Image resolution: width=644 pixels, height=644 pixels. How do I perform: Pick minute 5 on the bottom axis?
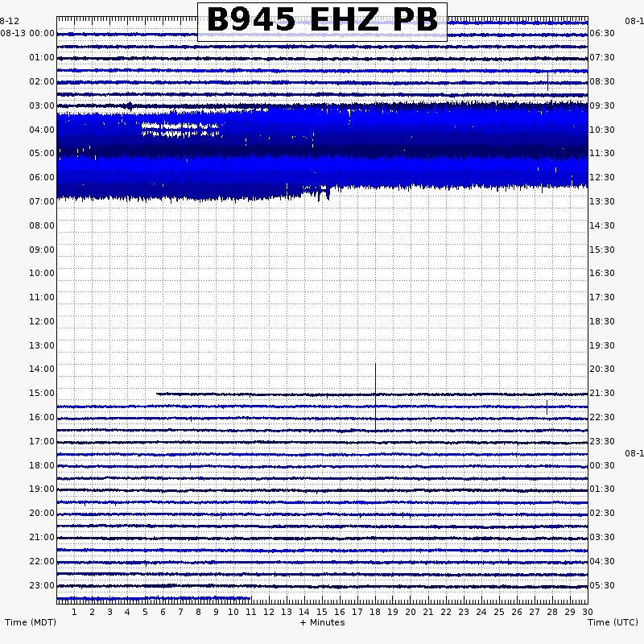pos(145,612)
